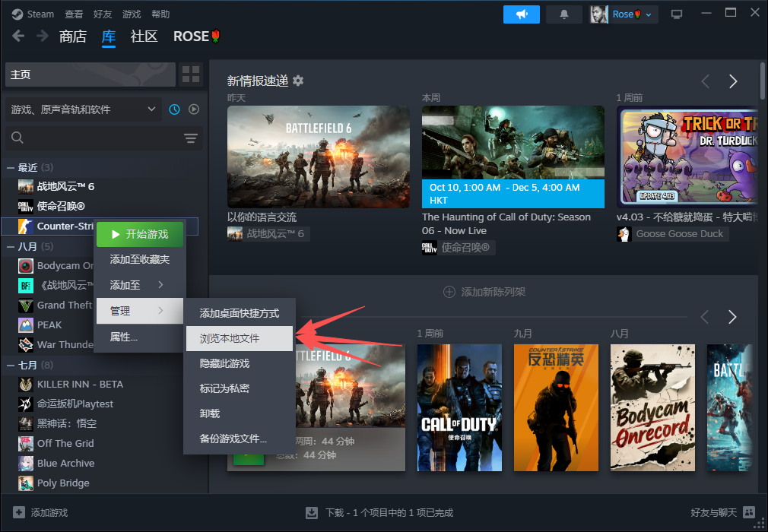Viewport: 768px width, 532px height.
Task: Switch to the 商店 tab
Action: [x=73, y=36]
